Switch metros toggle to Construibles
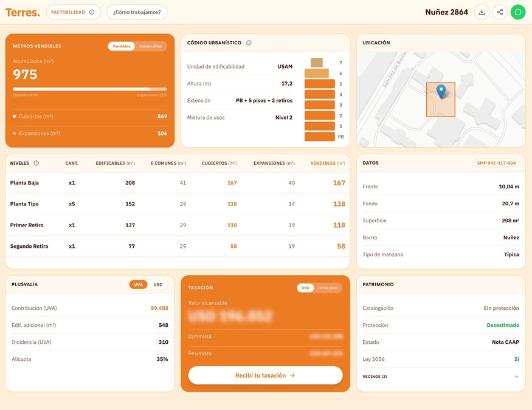This screenshot has width=532, height=410. 150,46
